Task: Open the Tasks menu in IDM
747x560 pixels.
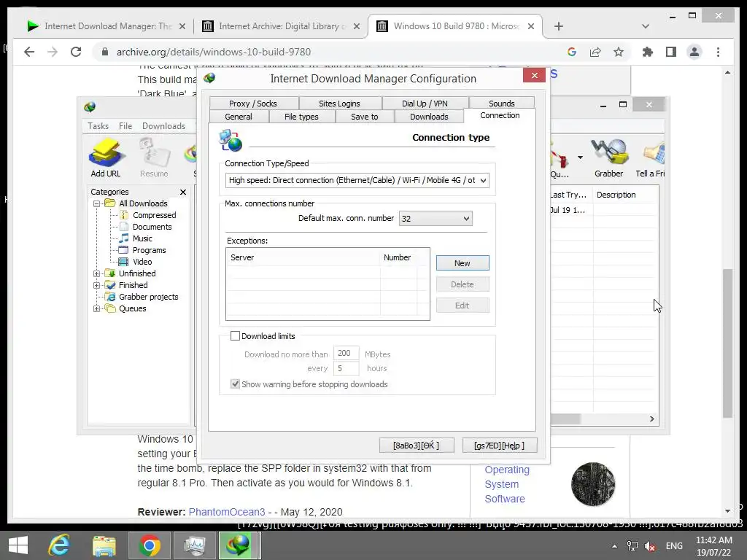Action: pos(98,125)
